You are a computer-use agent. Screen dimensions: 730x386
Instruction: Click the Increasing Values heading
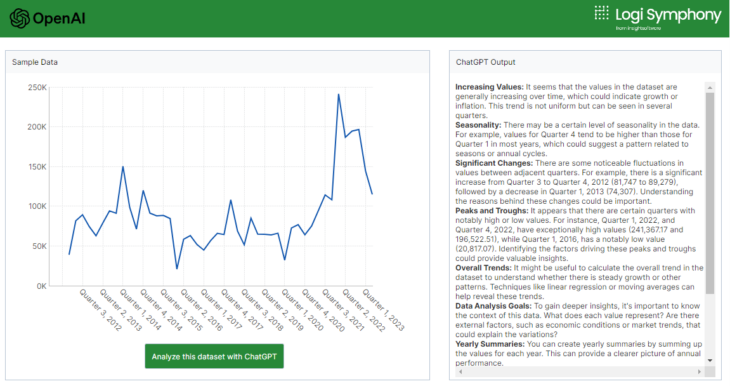tap(489, 87)
